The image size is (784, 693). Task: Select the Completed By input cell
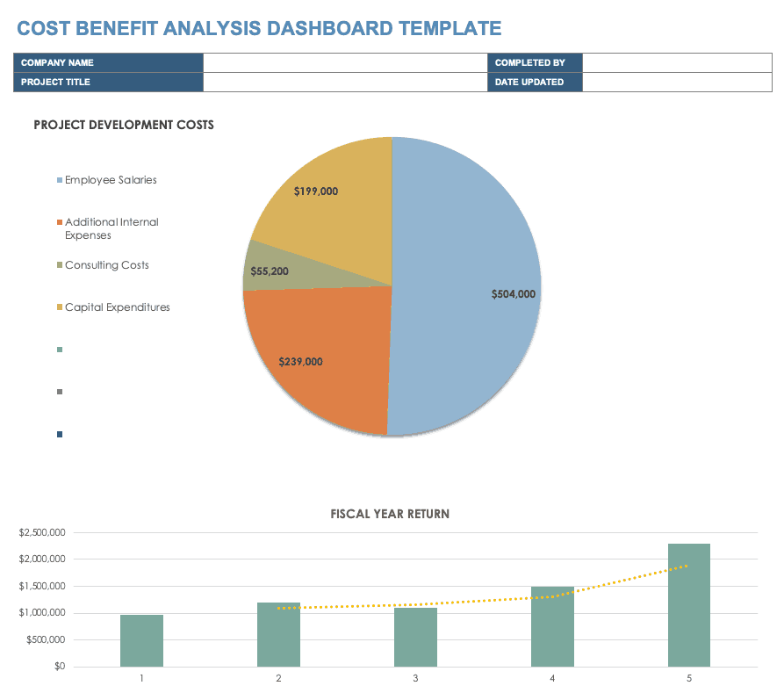677,63
